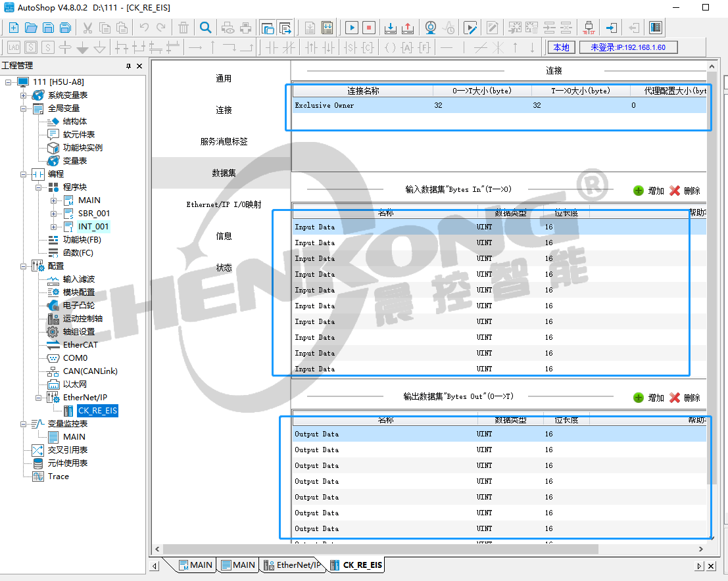The width and height of the screenshot is (728, 581).
Task: Open COM0 serial port settings
Action: pos(75,358)
